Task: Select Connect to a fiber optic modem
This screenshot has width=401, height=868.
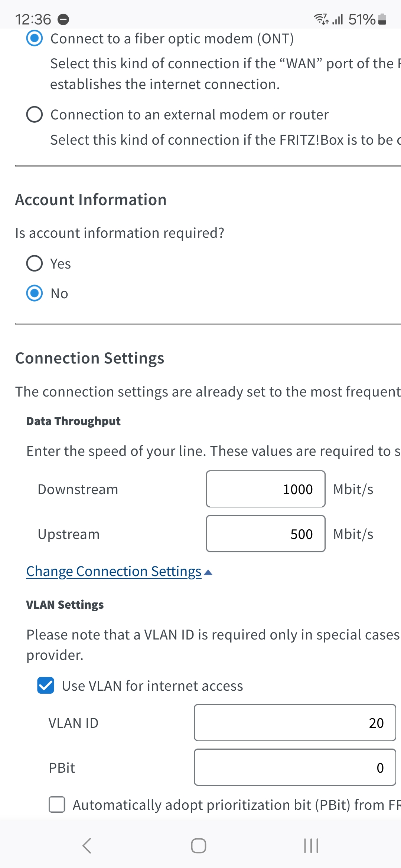Action: click(35, 38)
